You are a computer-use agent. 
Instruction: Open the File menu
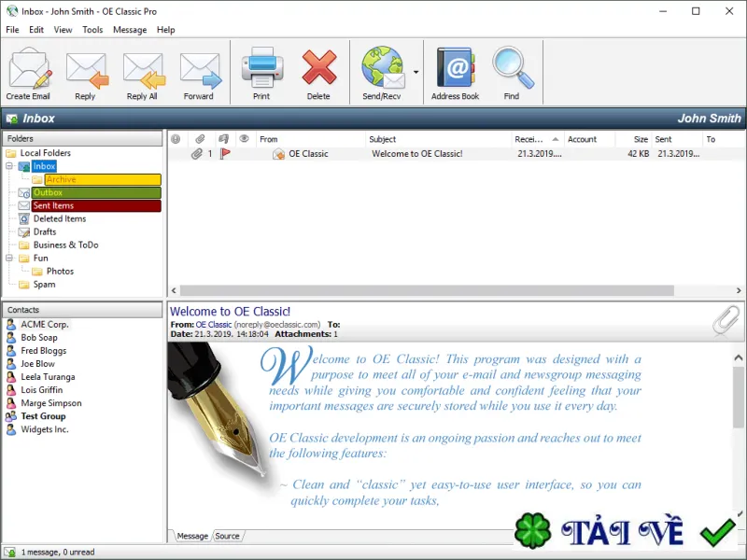(12, 30)
